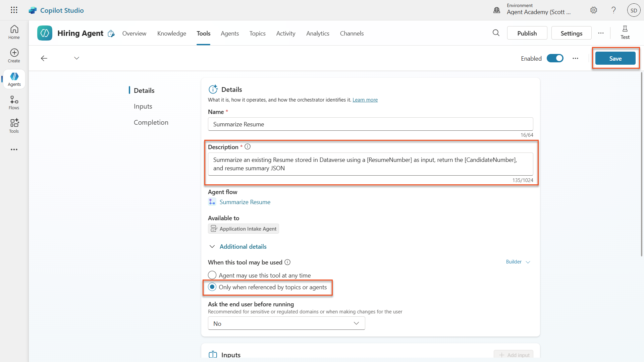This screenshot has height=362, width=644.
Task: Click the Save button
Action: [x=615, y=58]
